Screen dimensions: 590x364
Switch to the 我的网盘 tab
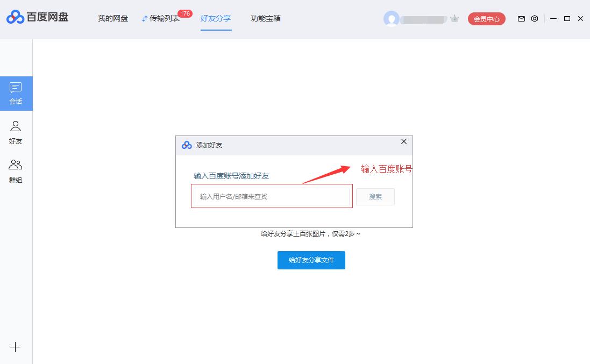coord(112,18)
